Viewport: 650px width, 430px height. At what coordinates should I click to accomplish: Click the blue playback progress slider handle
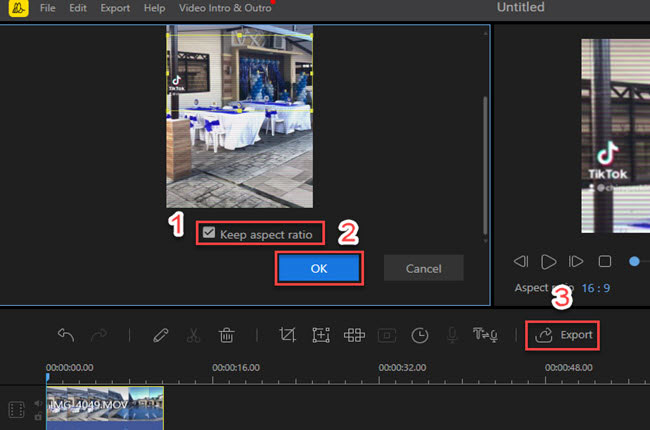[634, 261]
